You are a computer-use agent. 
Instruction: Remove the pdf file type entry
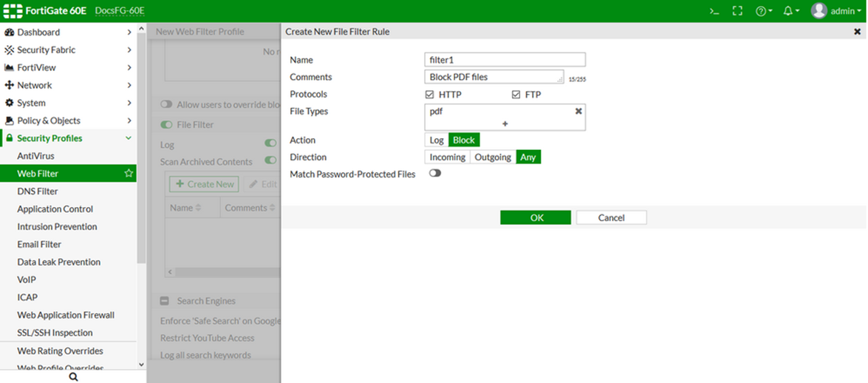click(x=578, y=111)
